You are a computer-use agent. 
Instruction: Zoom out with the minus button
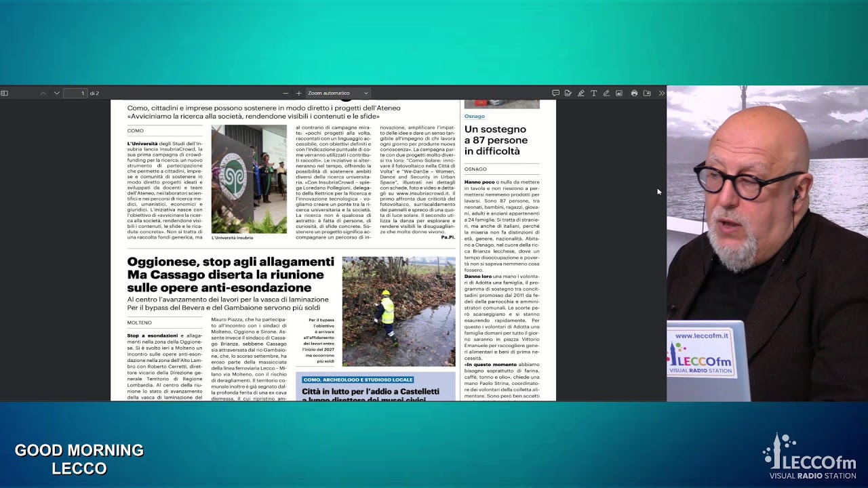(x=285, y=93)
